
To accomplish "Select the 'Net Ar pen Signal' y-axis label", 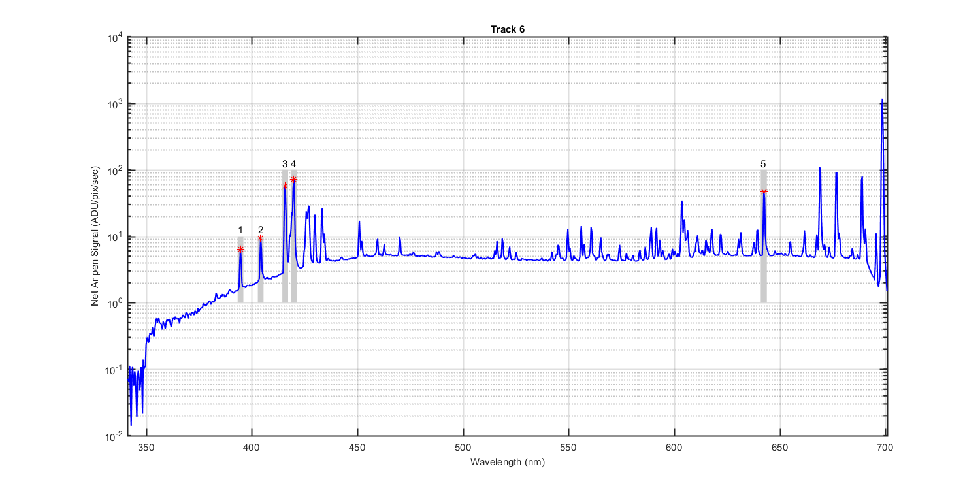I will pos(94,237).
